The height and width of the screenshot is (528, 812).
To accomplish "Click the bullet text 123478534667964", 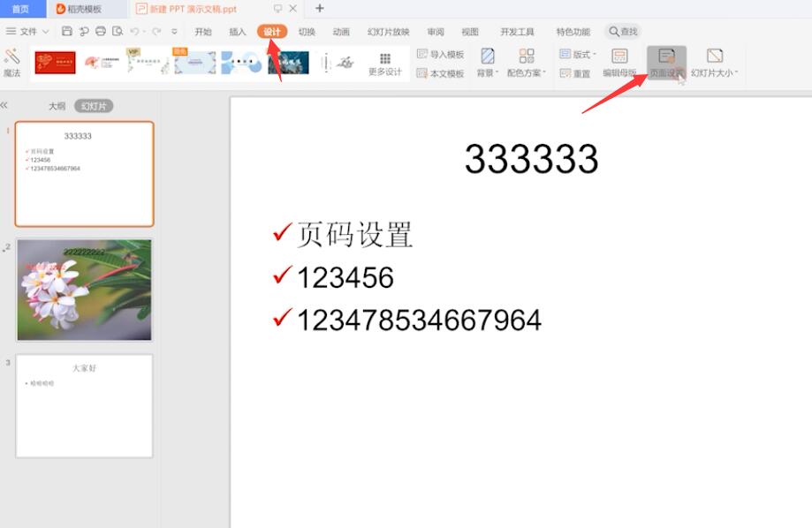I will pos(419,320).
